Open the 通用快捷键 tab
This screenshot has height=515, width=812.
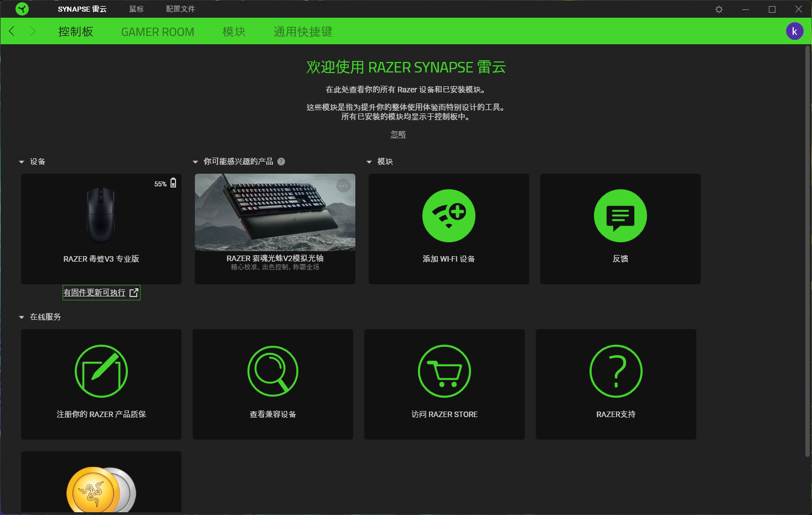point(303,32)
